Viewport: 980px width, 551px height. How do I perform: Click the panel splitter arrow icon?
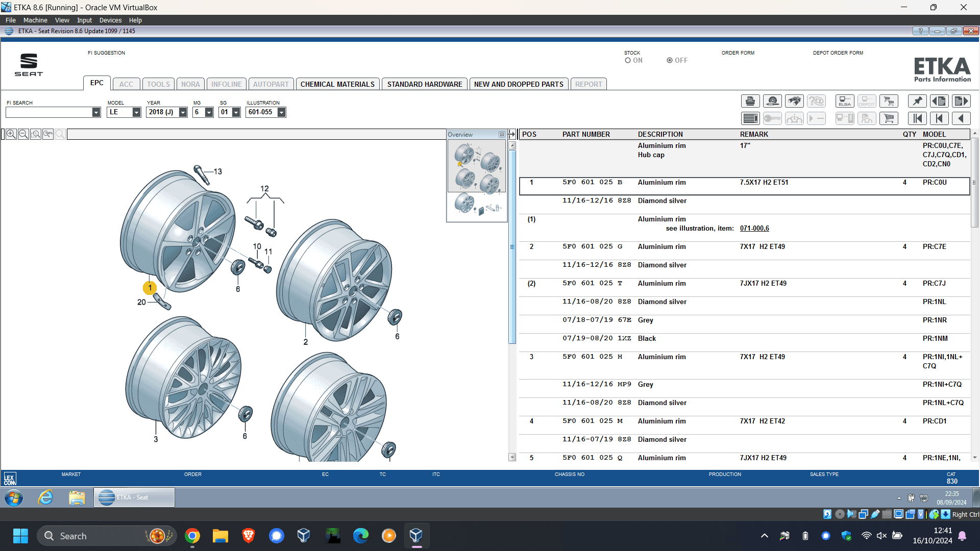click(x=511, y=135)
